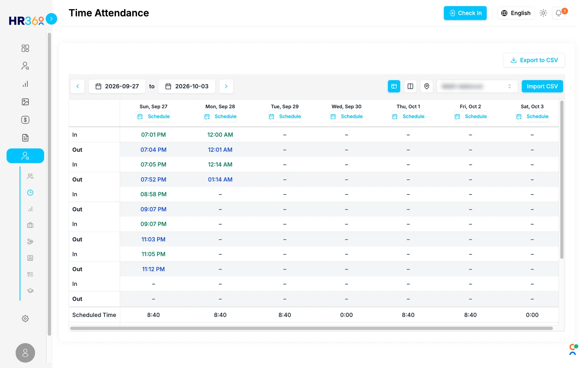Click the table's horizontal scrollbar
The image size is (588, 368).
(x=311, y=328)
